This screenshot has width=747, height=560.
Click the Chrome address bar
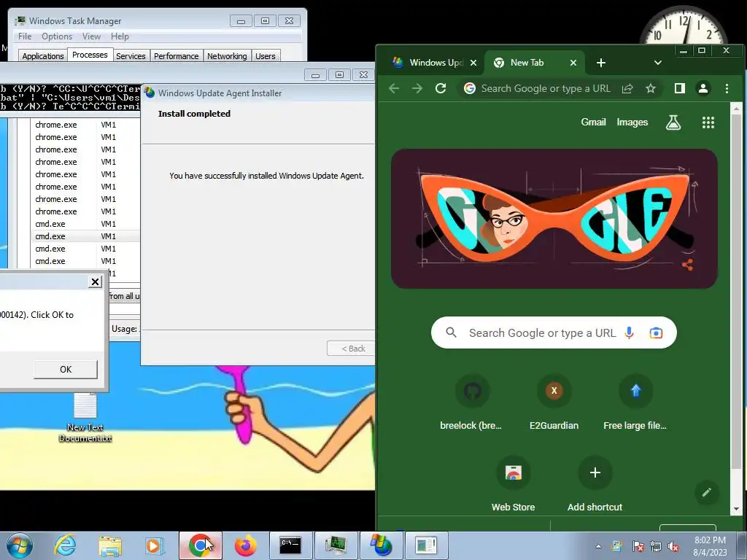(x=546, y=88)
